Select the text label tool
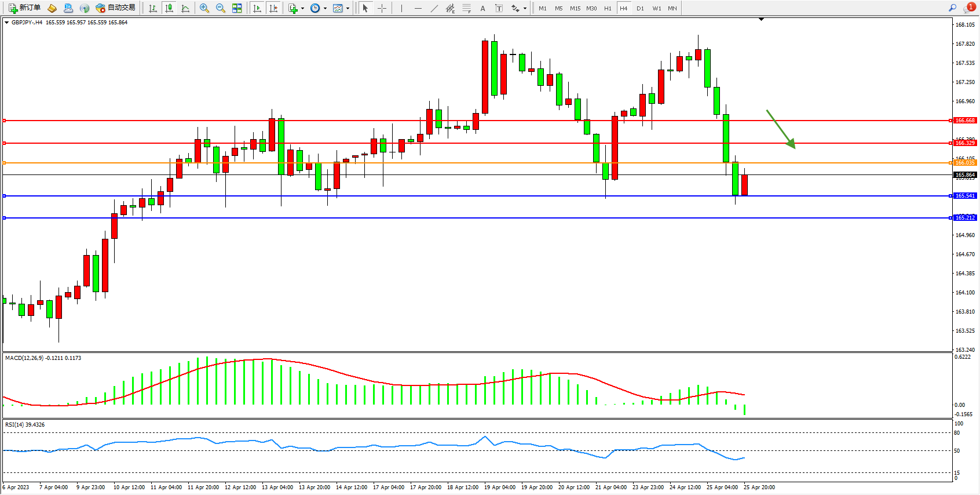980x495 pixels. pos(499,8)
